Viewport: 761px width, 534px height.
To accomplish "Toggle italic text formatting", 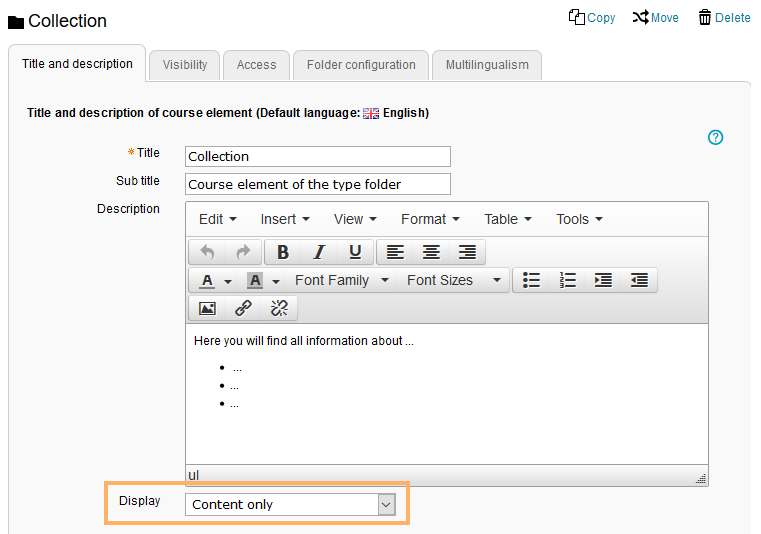I will [x=319, y=252].
